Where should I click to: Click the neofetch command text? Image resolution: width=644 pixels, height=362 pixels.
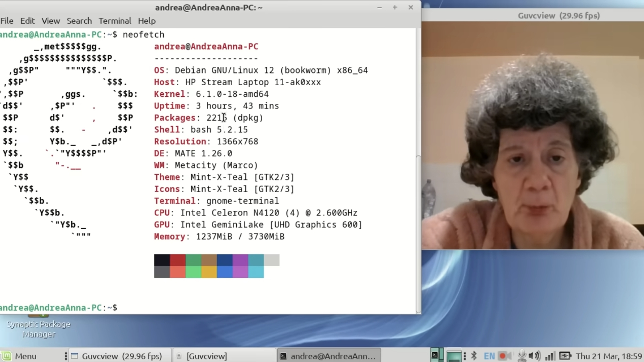[x=143, y=34]
